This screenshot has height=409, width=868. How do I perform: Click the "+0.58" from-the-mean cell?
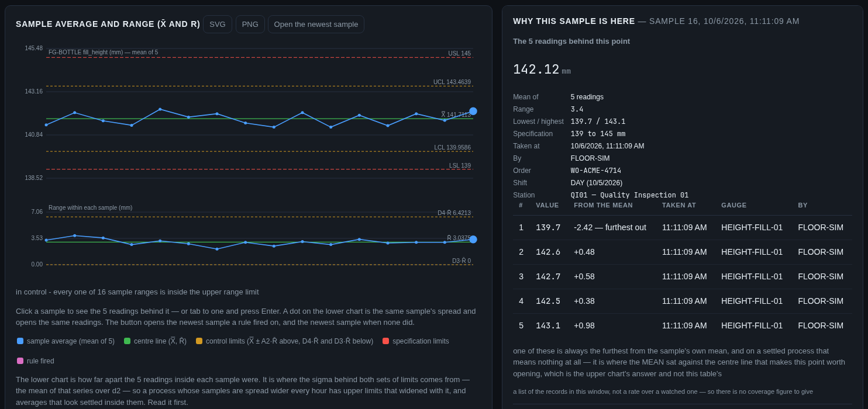(584, 276)
